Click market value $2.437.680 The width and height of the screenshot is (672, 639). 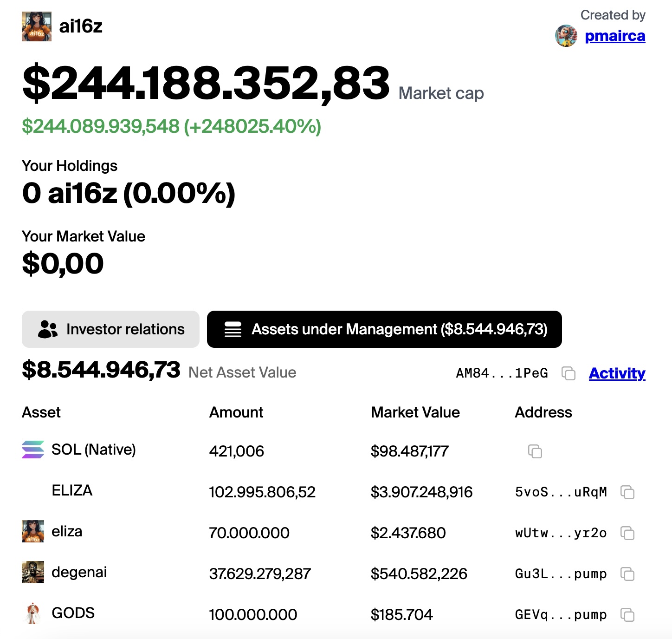point(408,533)
